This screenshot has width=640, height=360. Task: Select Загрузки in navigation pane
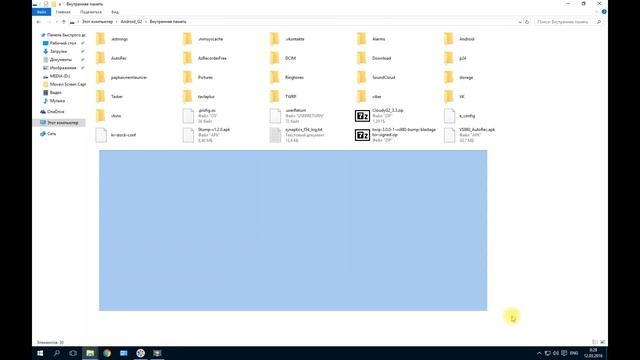click(58, 51)
